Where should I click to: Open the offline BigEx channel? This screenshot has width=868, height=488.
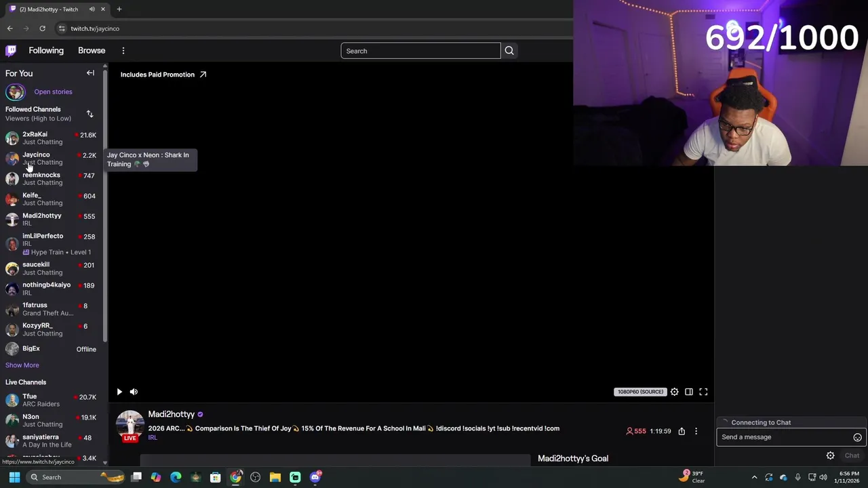click(53, 349)
